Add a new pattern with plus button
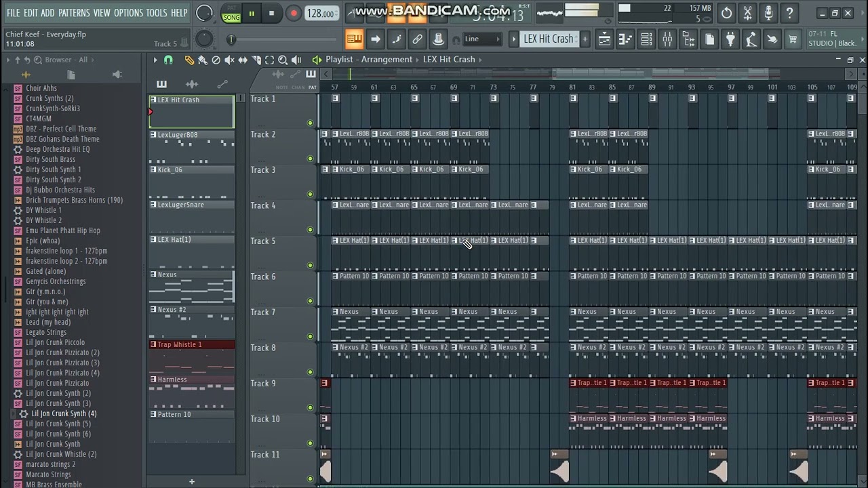The width and height of the screenshot is (868, 488). tap(585, 39)
